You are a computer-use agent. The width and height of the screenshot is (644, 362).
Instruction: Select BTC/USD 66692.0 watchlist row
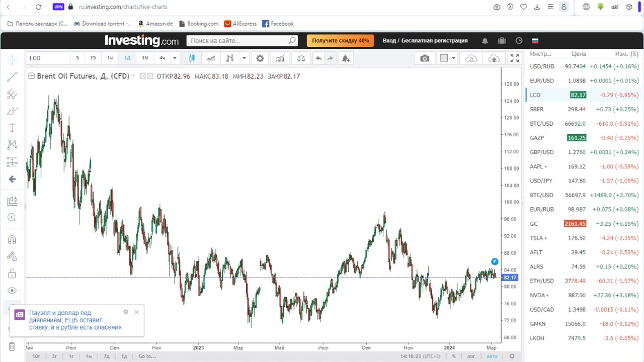pos(584,124)
